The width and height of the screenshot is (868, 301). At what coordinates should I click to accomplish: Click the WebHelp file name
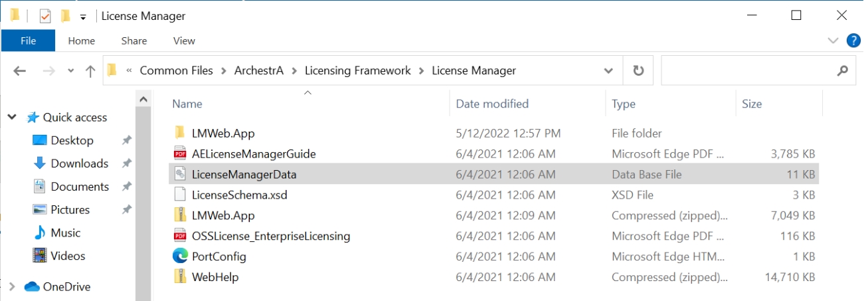tap(215, 277)
